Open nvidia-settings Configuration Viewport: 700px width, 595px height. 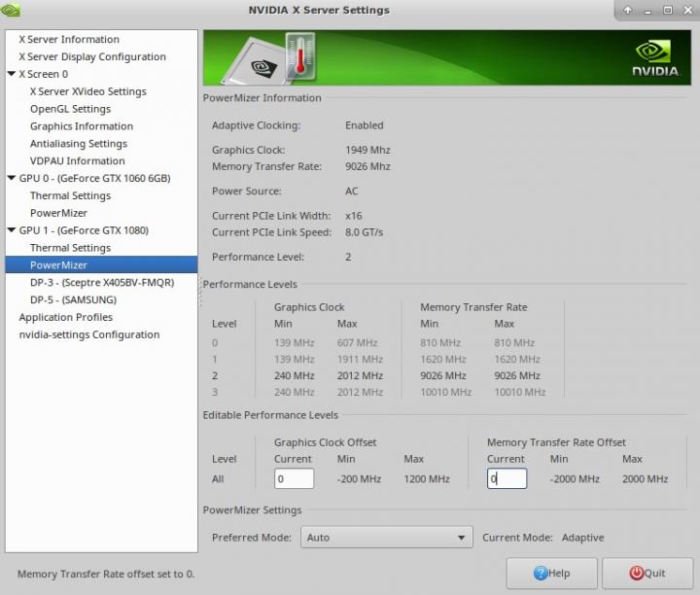(88, 334)
